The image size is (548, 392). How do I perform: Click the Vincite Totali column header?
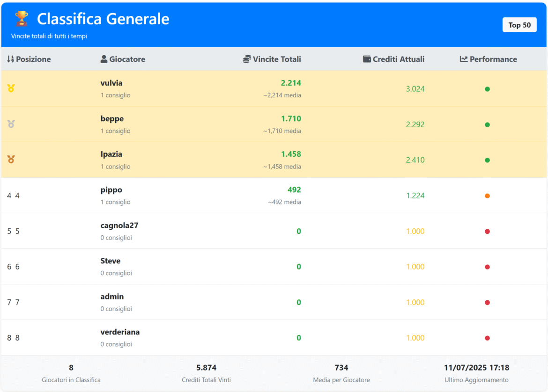point(277,59)
